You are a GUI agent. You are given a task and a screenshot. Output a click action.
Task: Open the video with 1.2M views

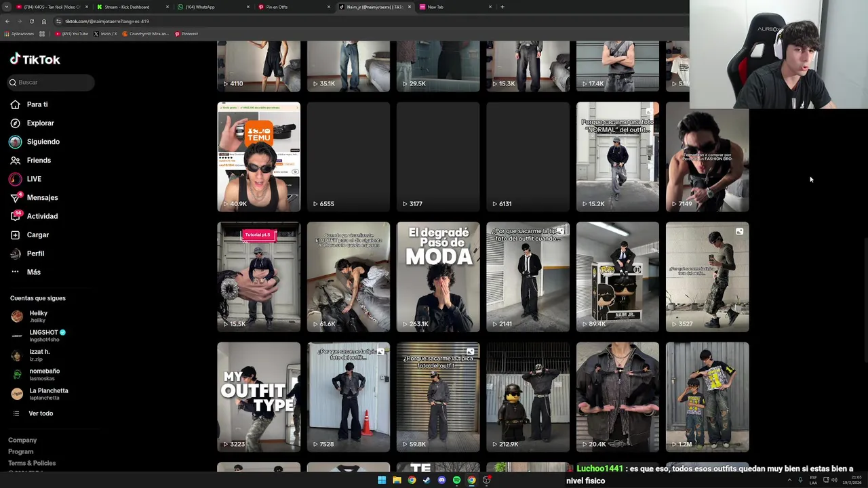tap(707, 396)
